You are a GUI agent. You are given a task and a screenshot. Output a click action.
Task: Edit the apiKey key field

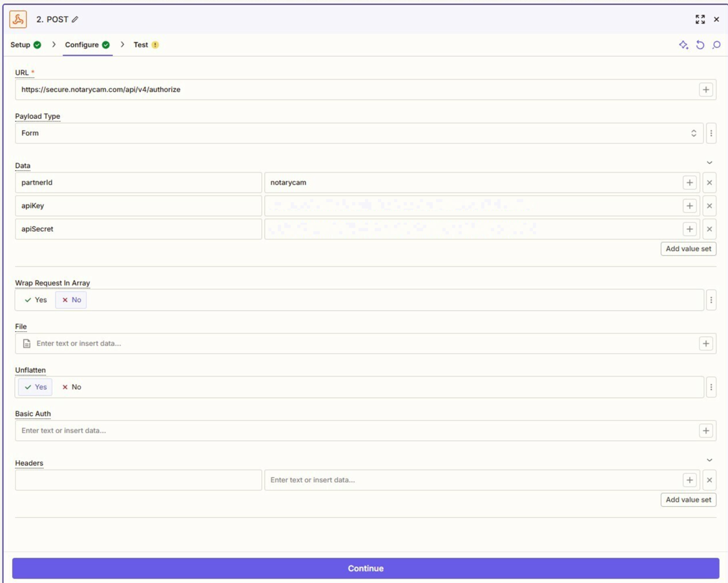(x=138, y=205)
